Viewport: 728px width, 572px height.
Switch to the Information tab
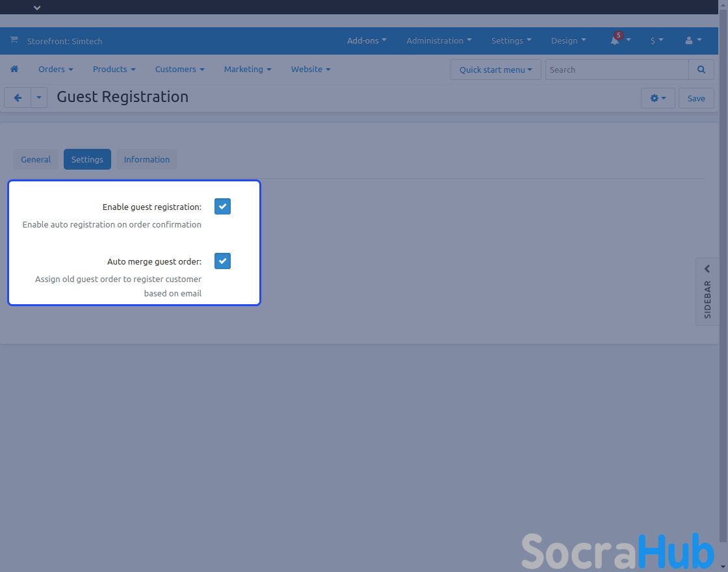[x=147, y=159]
